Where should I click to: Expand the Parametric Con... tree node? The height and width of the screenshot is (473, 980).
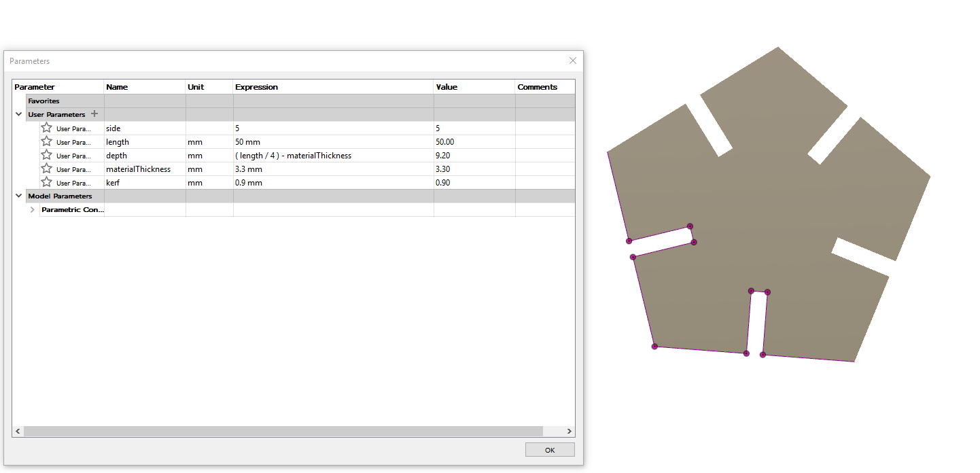coord(32,209)
